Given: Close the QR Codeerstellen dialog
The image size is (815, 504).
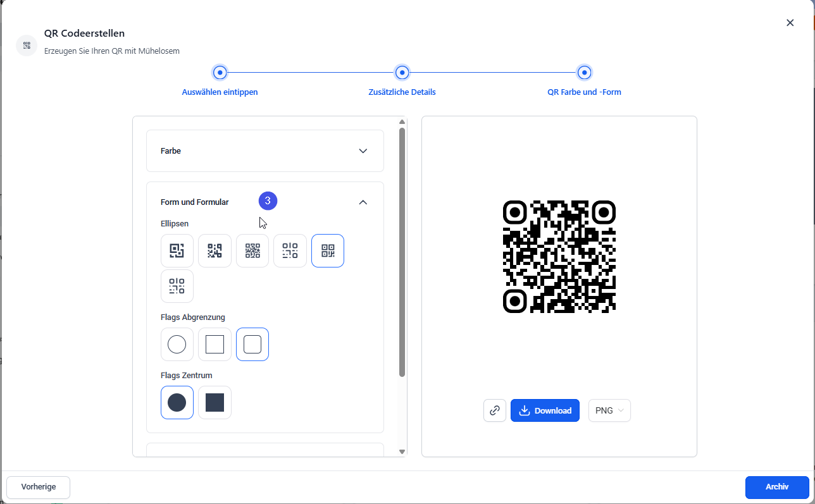Looking at the screenshot, I should [x=790, y=23].
